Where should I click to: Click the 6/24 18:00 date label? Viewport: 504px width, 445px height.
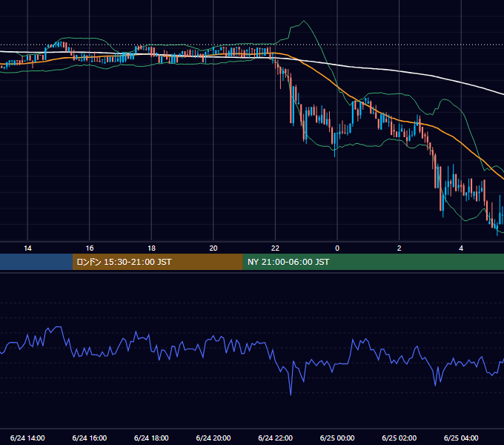151,438
